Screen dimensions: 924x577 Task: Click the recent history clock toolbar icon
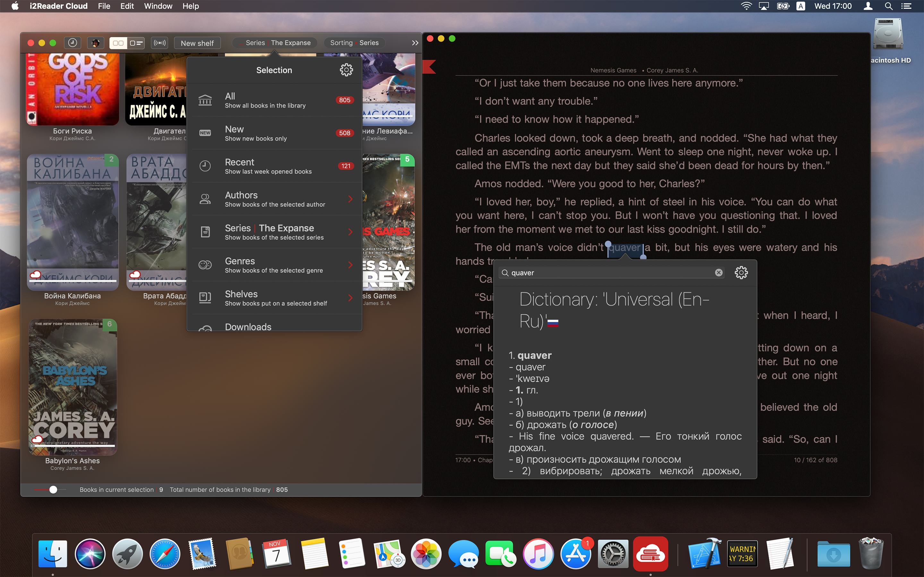click(x=72, y=43)
